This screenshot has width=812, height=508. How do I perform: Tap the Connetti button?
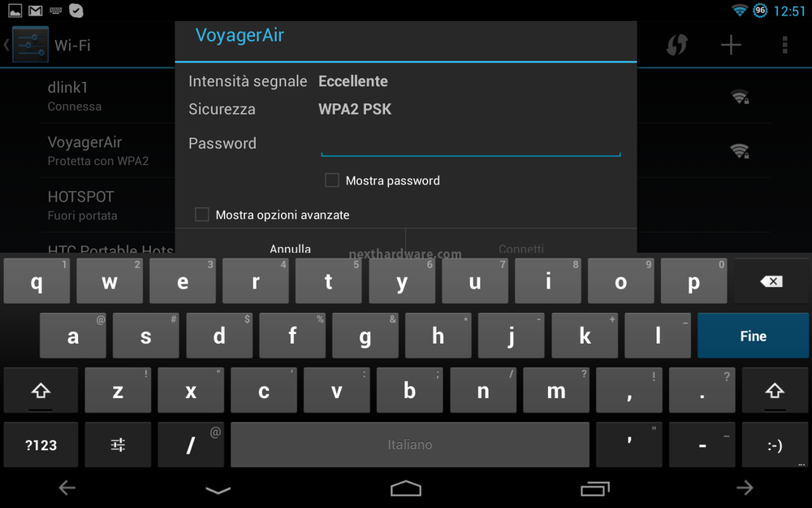coord(521,245)
